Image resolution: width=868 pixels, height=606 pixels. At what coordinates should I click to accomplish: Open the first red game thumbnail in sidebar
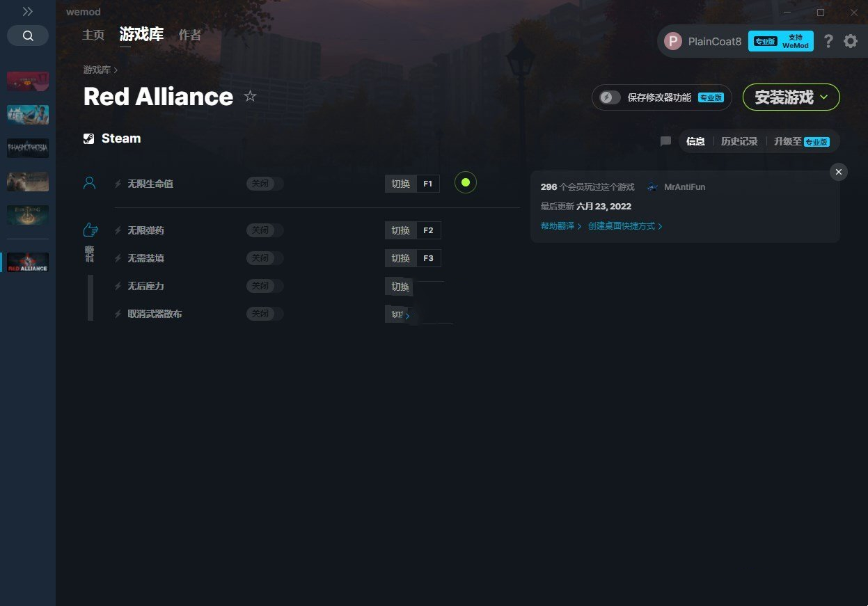[28, 81]
